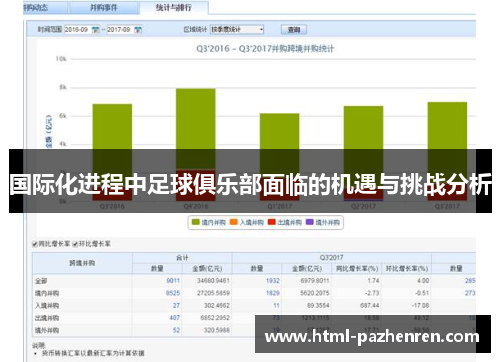Click the 2016-09 start date field
This screenshot has width=500, height=362.
click(x=78, y=30)
